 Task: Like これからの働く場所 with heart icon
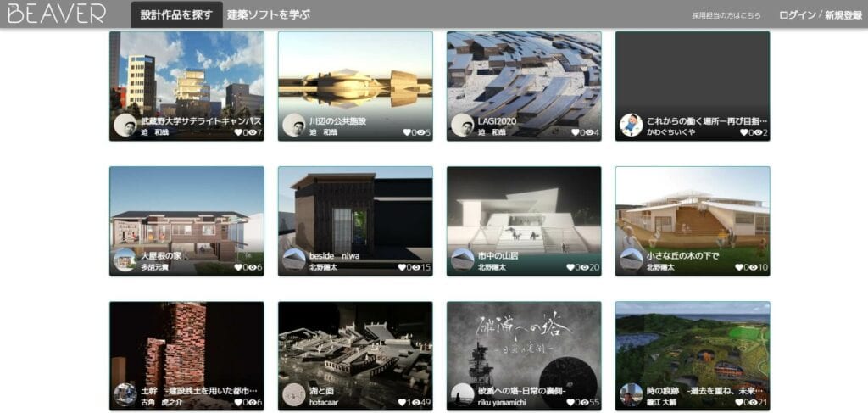coord(744,132)
